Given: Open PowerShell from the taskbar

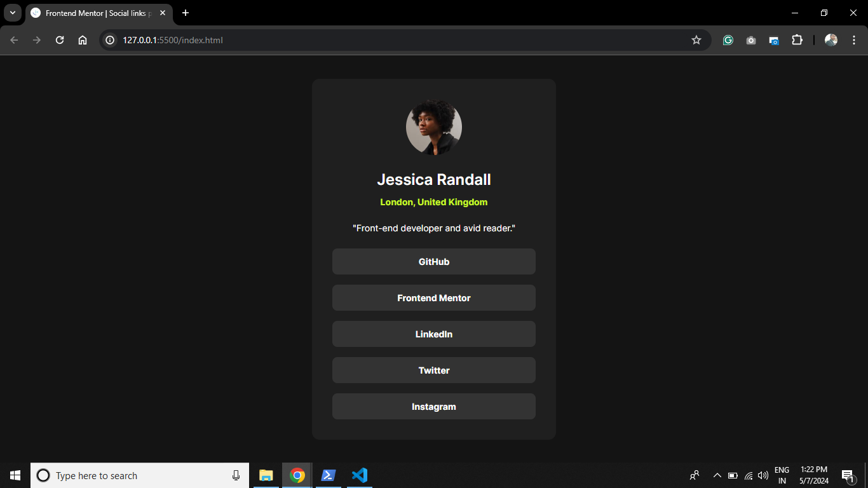Looking at the screenshot, I should pyautogui.click(x=329, y=475).
